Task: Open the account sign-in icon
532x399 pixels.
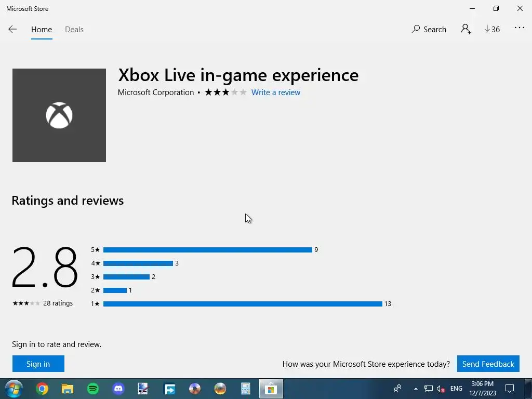Action: click(x=466, y=29)
